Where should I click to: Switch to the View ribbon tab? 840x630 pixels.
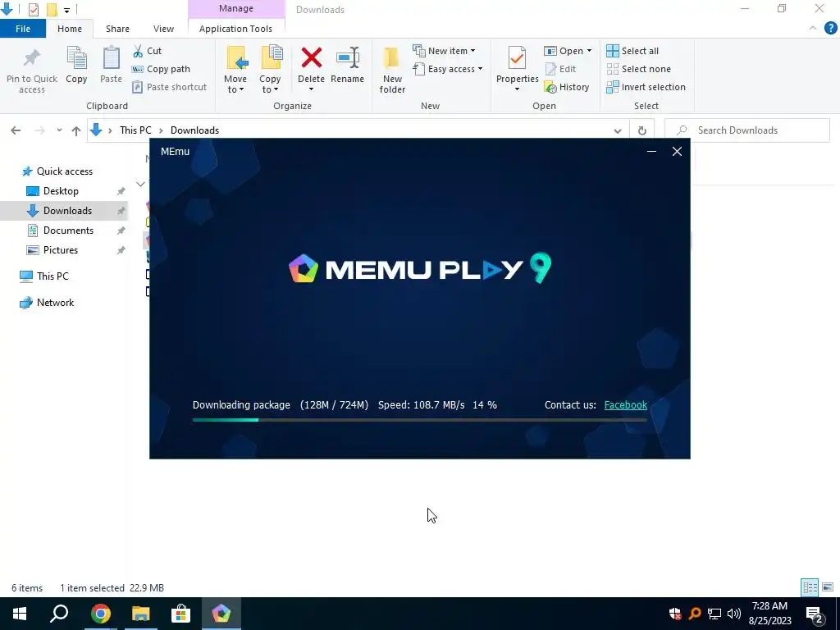pos(163,29)
